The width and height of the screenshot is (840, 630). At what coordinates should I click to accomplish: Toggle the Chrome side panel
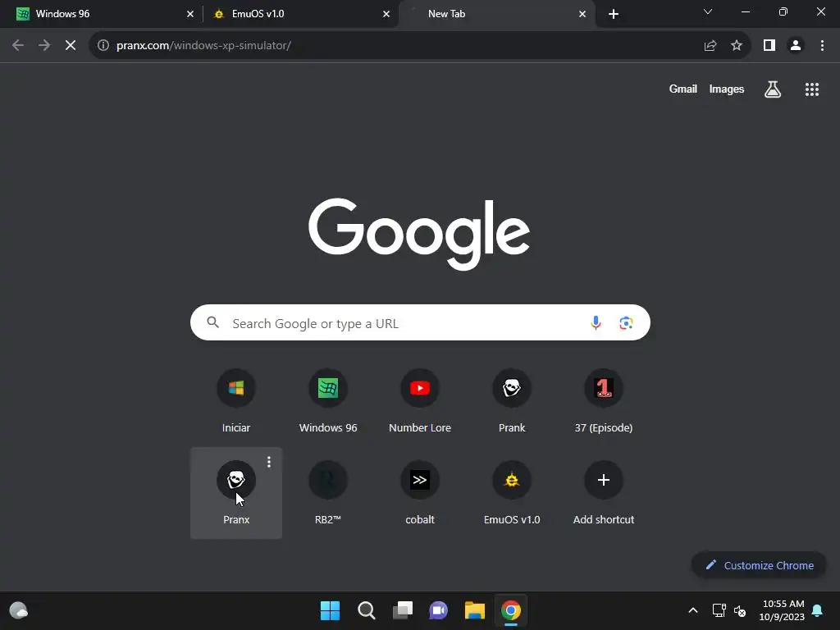769,46
